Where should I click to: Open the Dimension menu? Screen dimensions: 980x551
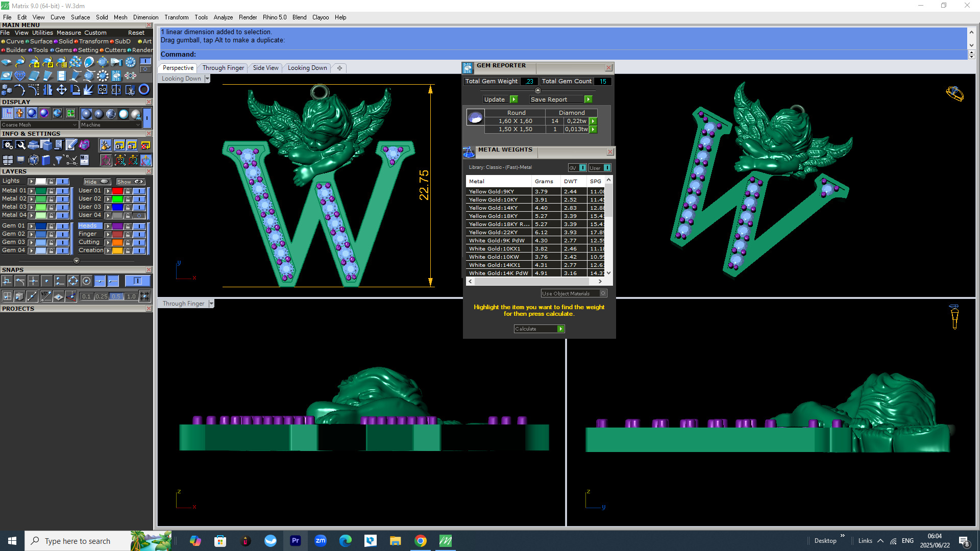point(145,17)
